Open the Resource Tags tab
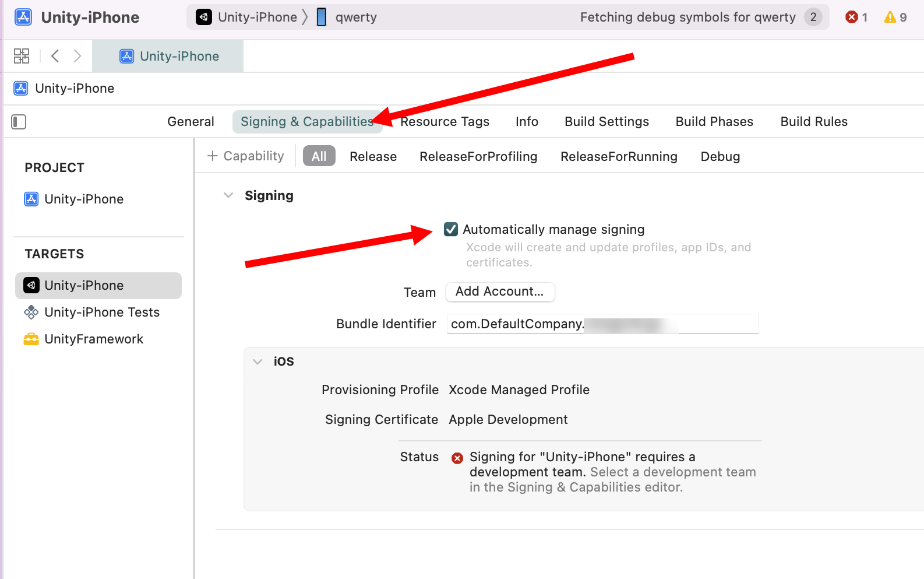The height and width of the screenshot is (579, 924). 445,121
